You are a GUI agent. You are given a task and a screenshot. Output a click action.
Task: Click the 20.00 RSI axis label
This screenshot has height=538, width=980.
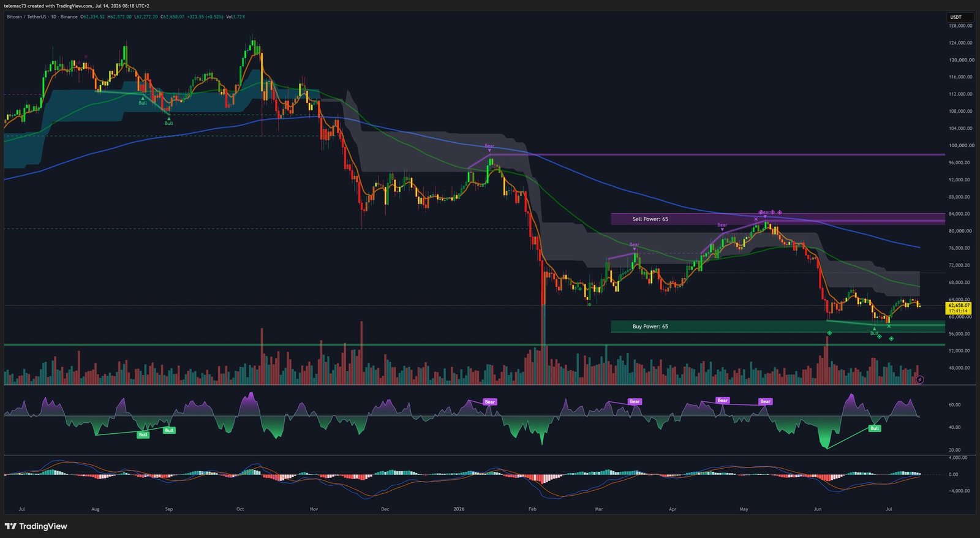point(954,450)
